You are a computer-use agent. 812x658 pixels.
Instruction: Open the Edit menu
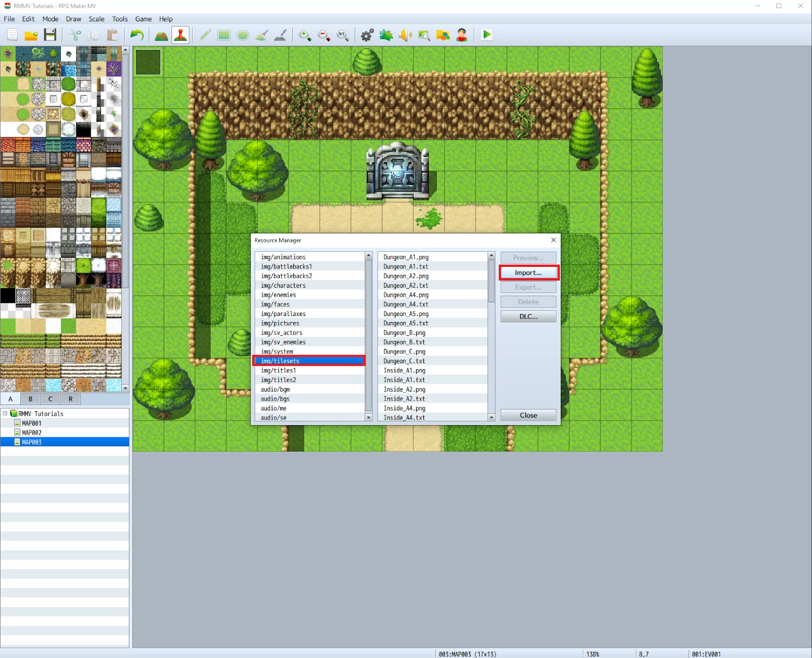pyautogui.click(x=28, y=19)
